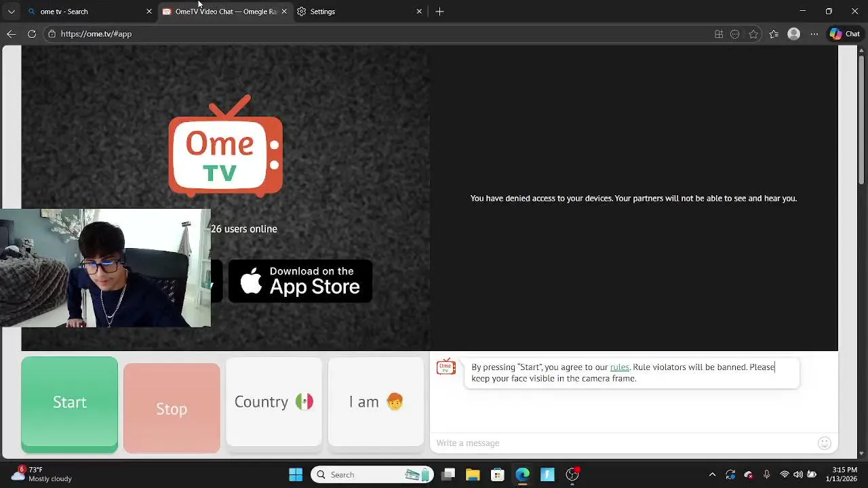Open the OBS Studio taskbar icon
The image size is (868, 488).
572,474
